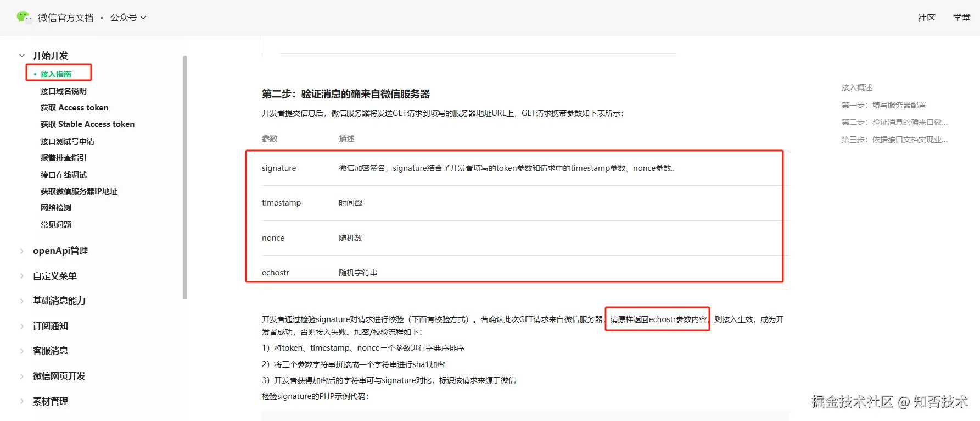This screenshot has height=421, width=980.
Task: Open 接口在线调试 page
Action: click(64, 175)
